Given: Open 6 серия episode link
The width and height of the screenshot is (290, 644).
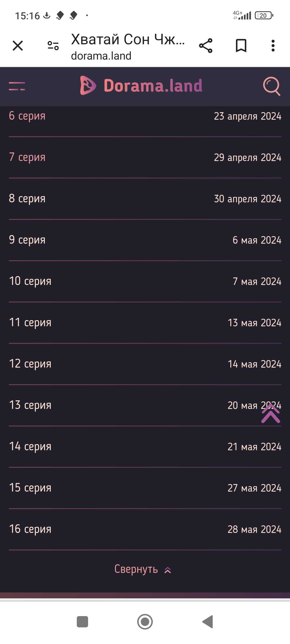Looking at the screenshot, I should (27, 116).
